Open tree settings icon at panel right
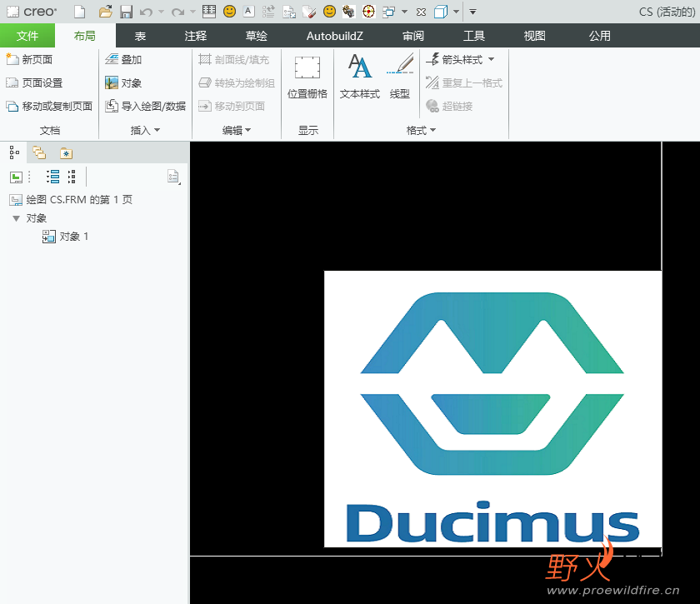Image resolution: width=700 pixels, height=604 pixels. (173, 177)
